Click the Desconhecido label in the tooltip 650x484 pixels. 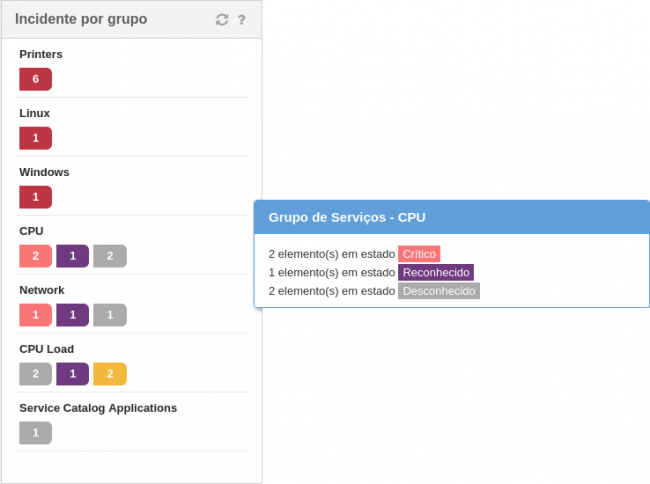pyautogui.click(x=439, y=291)
